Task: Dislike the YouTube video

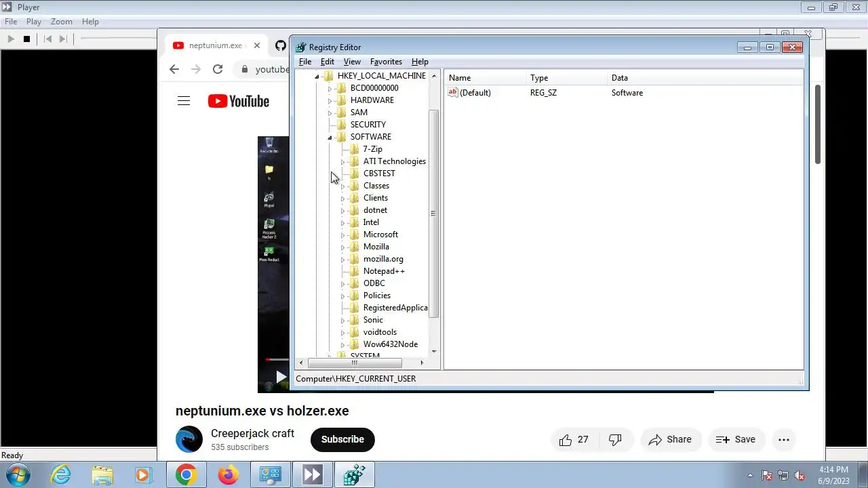Action: pos(615,440)
